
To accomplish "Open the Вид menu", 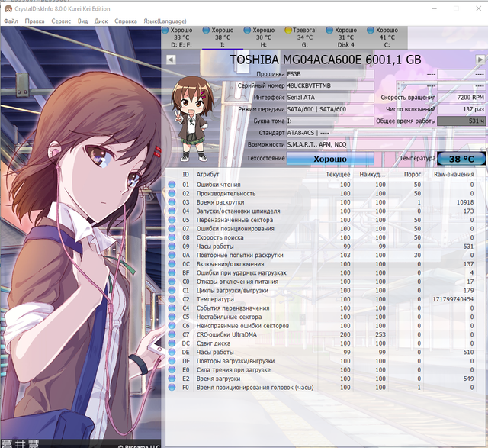I will [82, 21].
